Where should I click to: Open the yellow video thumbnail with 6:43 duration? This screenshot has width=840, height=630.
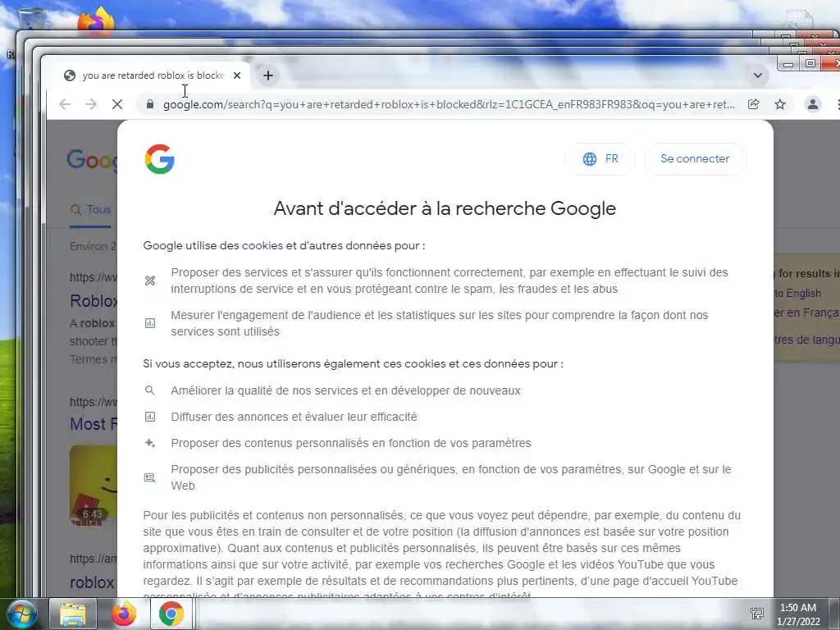(x=94, y=486)
